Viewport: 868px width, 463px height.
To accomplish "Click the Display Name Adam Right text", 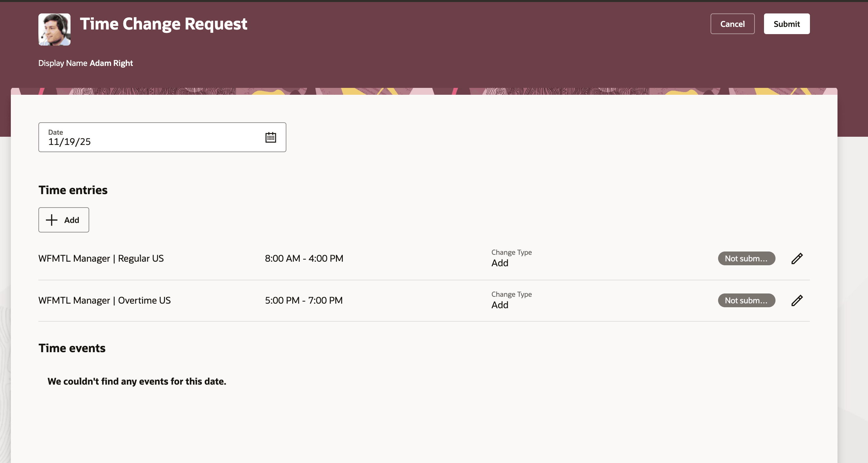I will (x=85, y=63).
